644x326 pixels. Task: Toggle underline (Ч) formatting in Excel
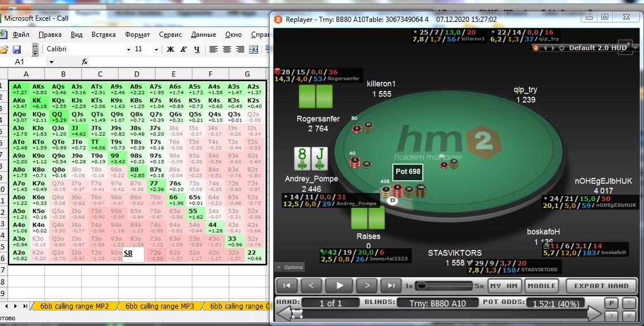[197, 50]
